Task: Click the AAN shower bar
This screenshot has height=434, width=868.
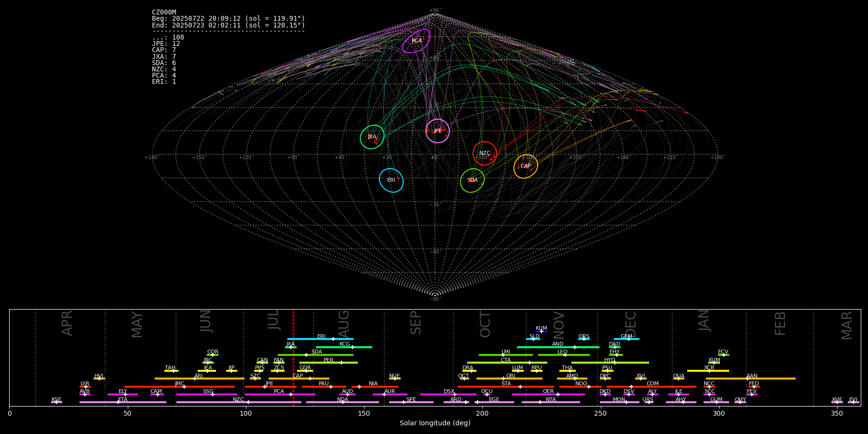Action: point(751,379)
